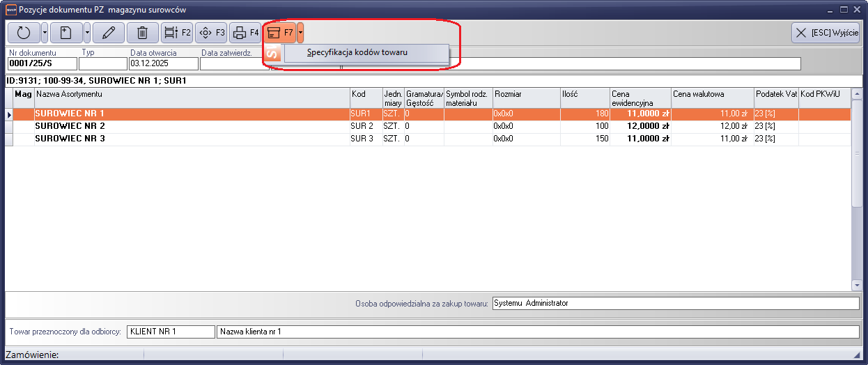Click the trash delete button

(x=142, y=33)
